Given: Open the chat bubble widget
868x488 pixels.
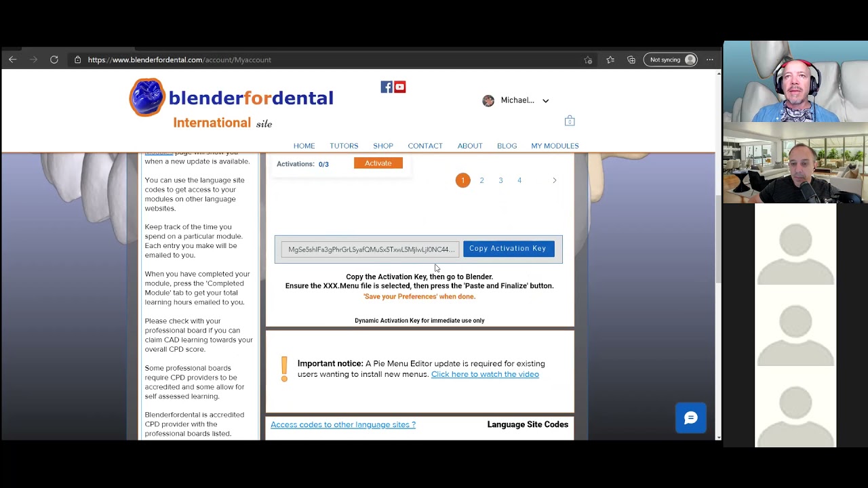Looking at the screenshot, I should coord(691,418).
